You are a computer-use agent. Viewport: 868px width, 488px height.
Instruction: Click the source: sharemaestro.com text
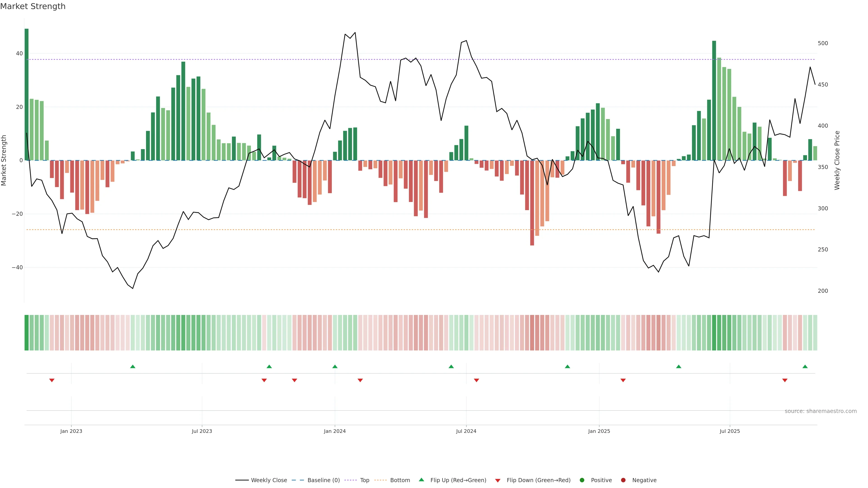click(x=821, y=411)
